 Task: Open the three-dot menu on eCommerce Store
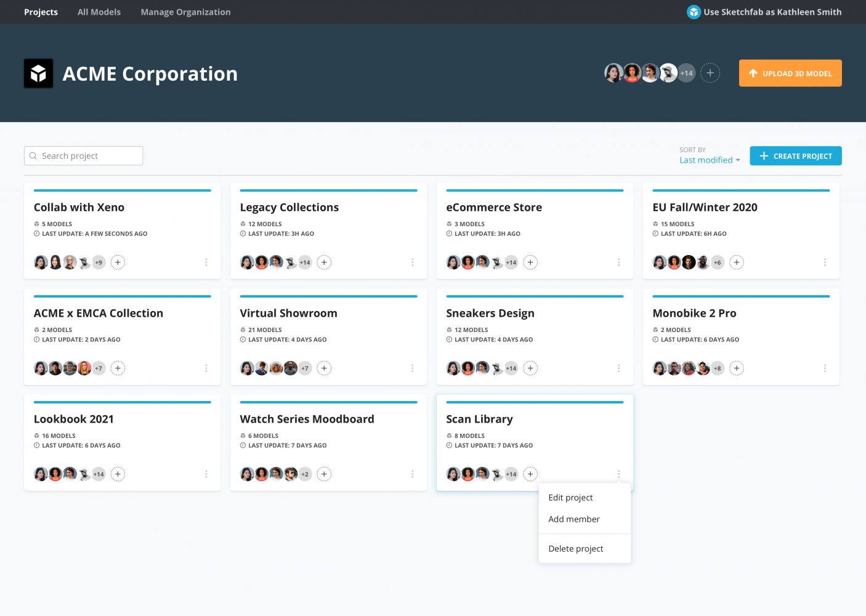619,262
